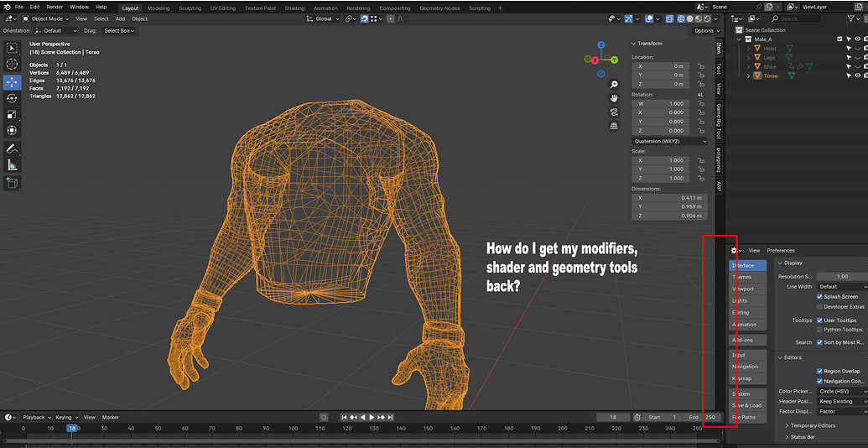
Task: Switch orthographic perspective grid icon
Action: [x=614, y=126]
